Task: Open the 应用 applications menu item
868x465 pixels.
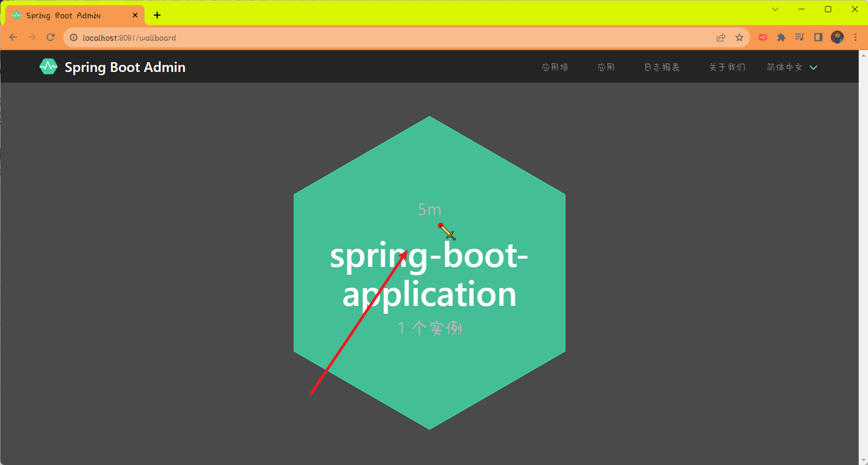Action: click(x=606, y=67)
